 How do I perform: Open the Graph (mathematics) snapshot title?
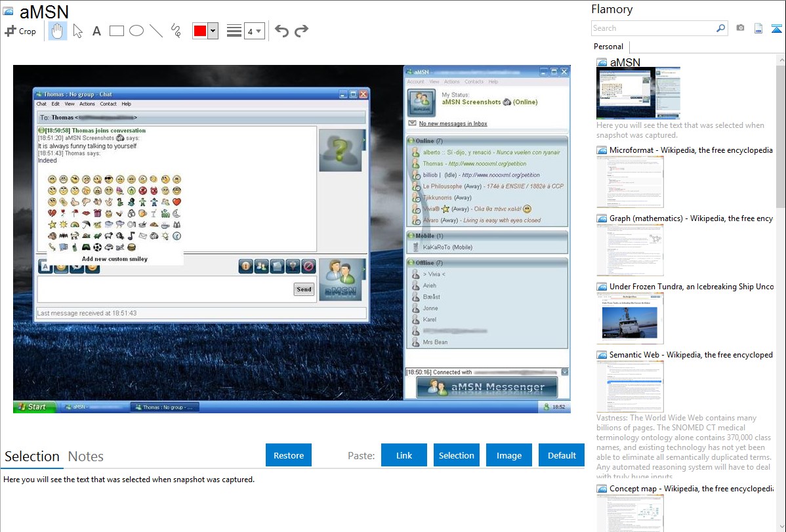(691, 218)
